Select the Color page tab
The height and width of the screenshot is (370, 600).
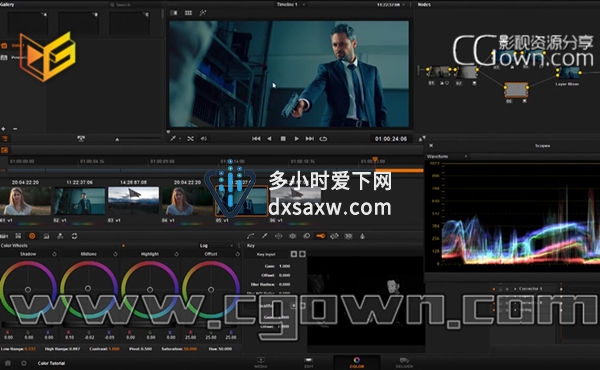(357, 362)
